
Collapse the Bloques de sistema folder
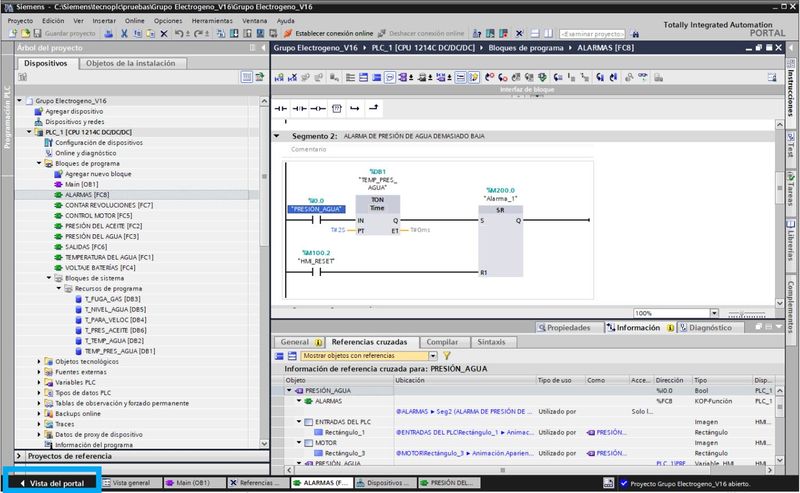[49, 278]
